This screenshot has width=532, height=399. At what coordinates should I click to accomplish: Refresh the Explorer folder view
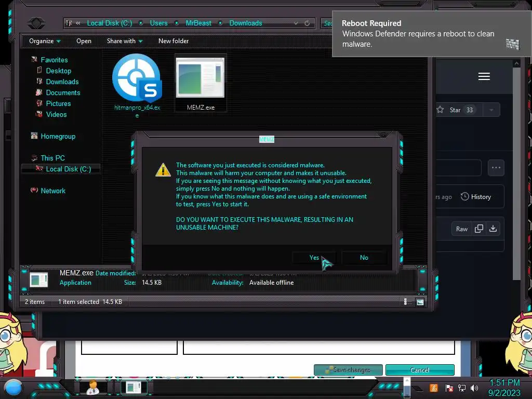click(307, 23)
